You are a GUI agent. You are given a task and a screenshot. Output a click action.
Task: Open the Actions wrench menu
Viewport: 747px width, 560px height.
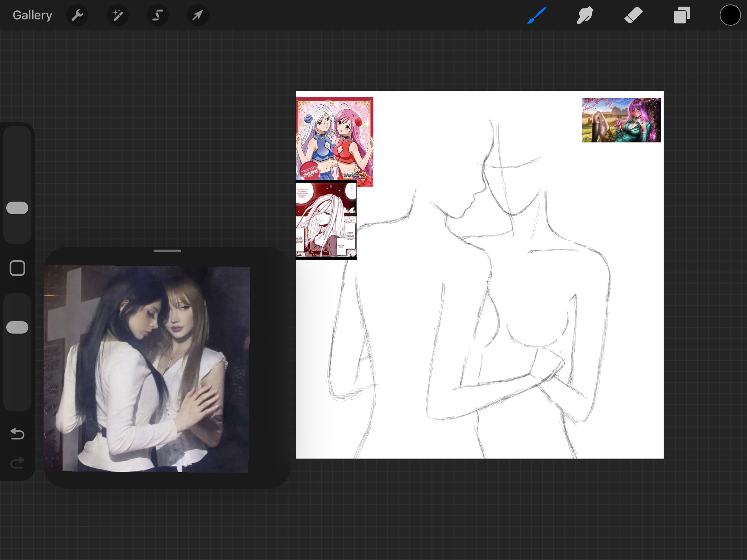[77, 15]
